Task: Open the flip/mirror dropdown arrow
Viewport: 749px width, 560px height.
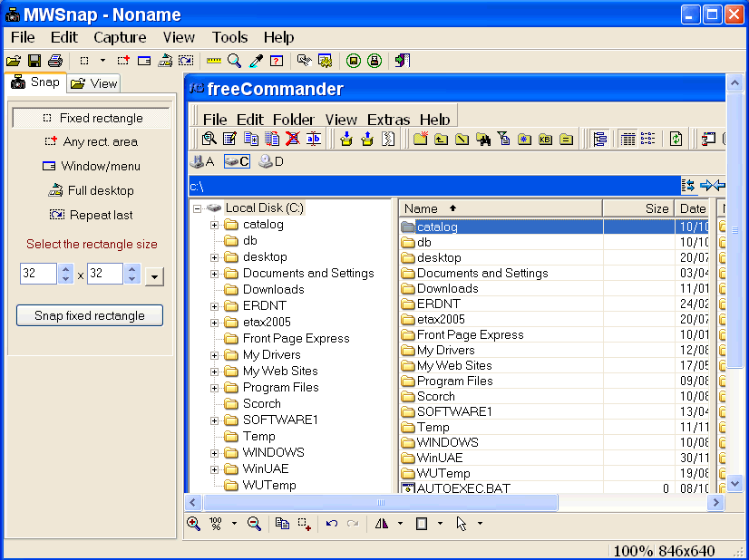Action: [x=400, y=524]
